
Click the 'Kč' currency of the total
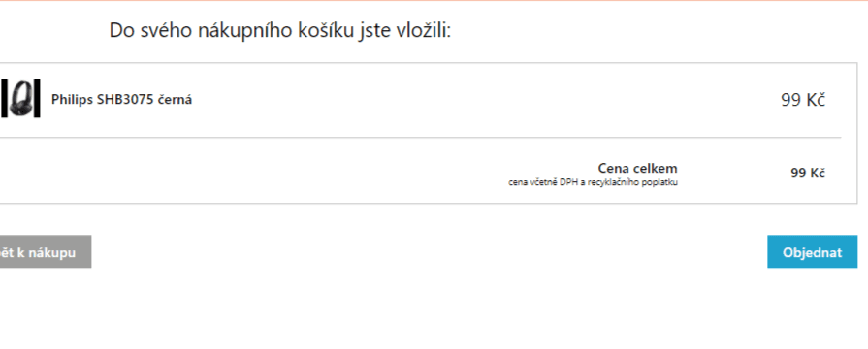[x=817, y=174]
